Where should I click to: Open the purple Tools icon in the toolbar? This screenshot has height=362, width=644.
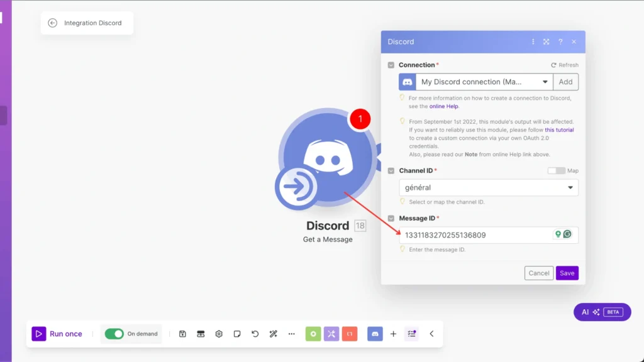(331, 334)
